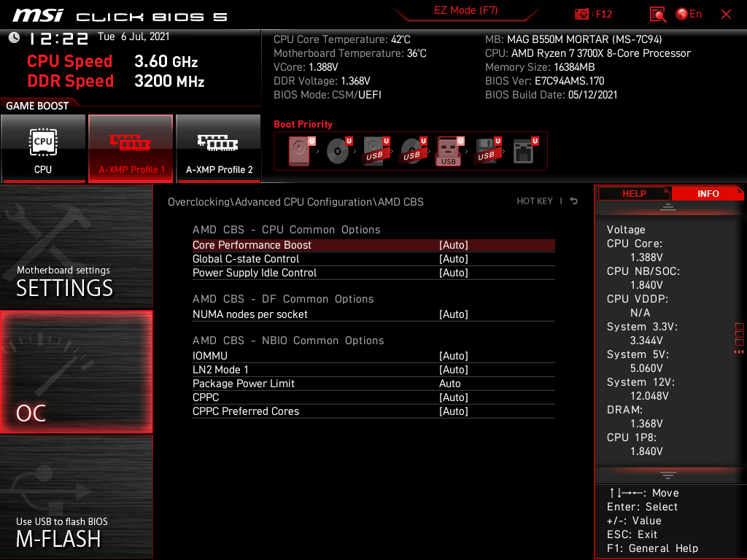Select the hard disk boot device icon

[300, 151]
